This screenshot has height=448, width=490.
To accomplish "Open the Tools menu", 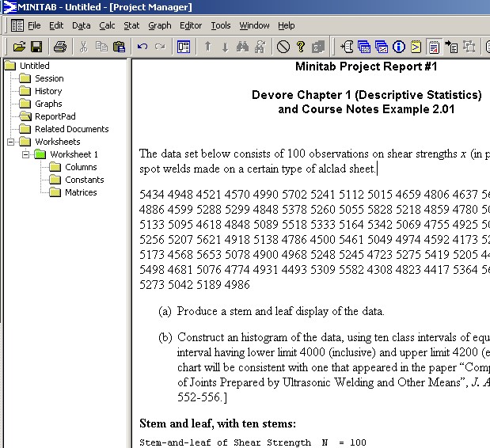I will coord(221,25).
